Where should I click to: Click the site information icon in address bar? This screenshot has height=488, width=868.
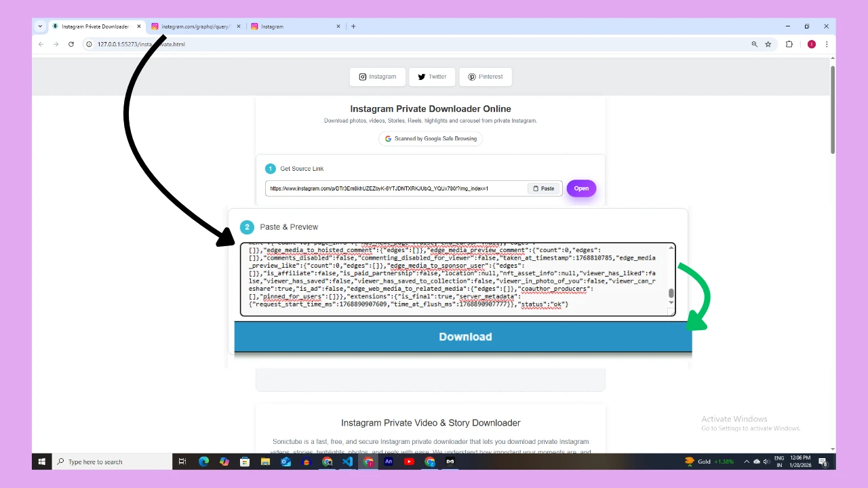pyautogui.click(x=89, y=44)
